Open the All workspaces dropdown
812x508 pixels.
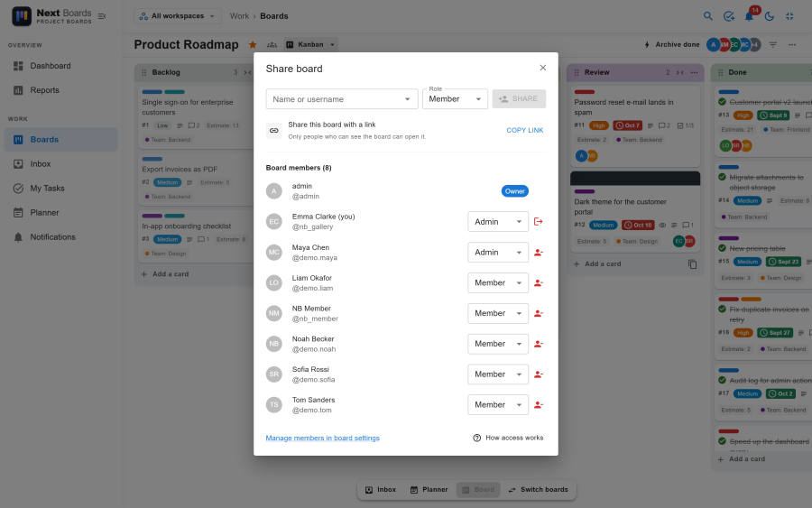178,16
